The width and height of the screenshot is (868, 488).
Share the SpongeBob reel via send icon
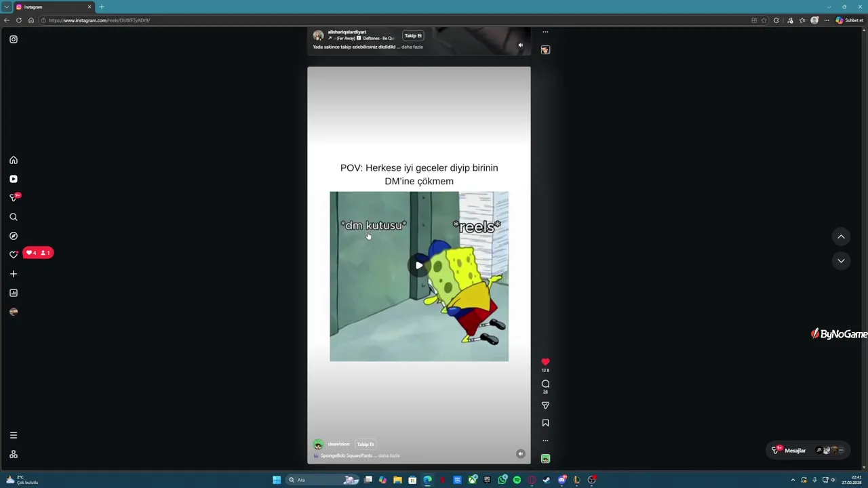[x=545, y=405]
